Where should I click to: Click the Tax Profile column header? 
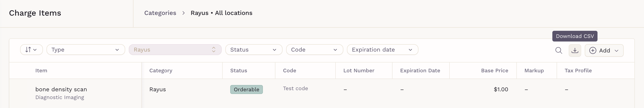pyautogui.click(x=578, y=71)
